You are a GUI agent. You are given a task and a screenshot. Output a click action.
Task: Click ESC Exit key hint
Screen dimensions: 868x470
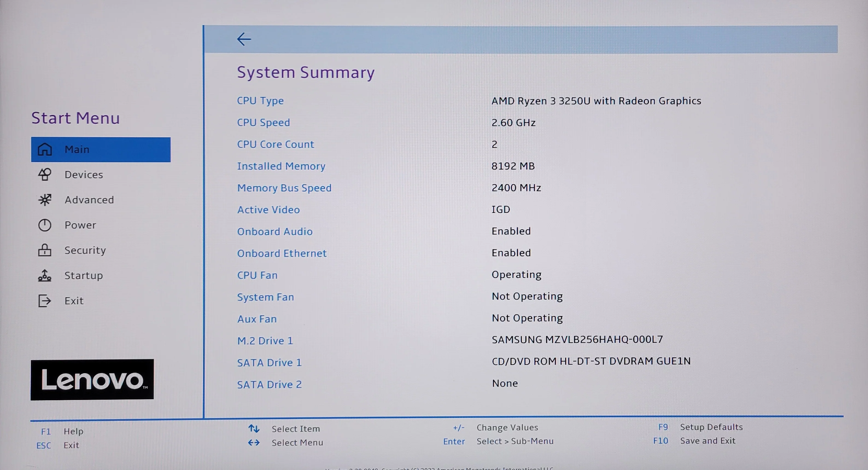click(x=58, y=445)
